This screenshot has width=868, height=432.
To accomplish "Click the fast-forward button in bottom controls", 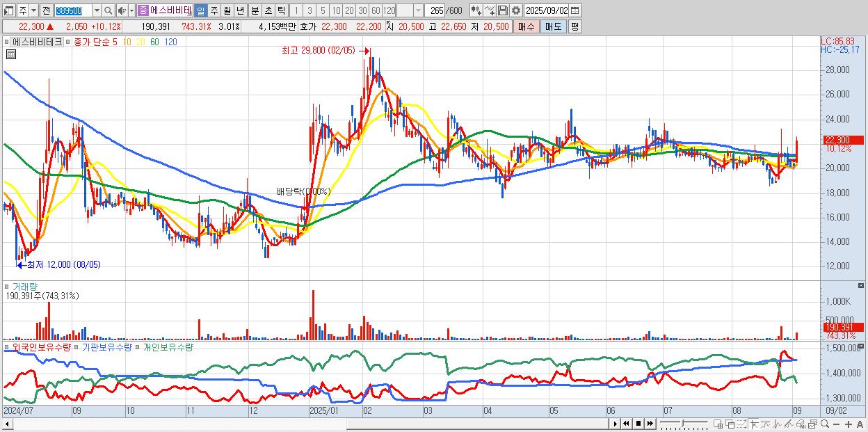I will [x=650, y=424].
